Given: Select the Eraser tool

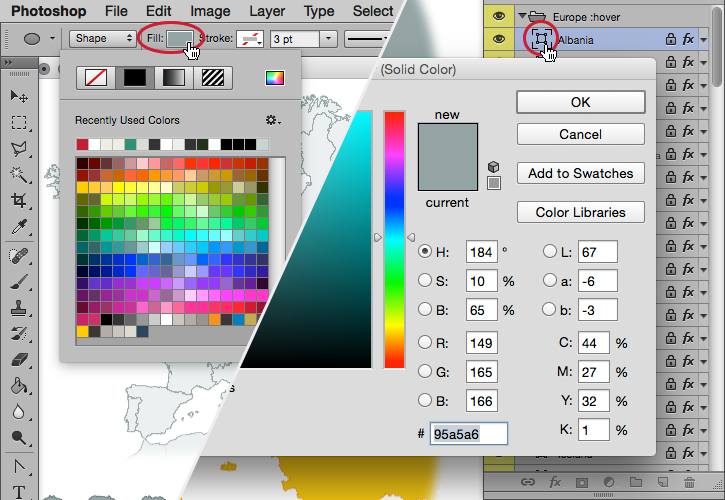Looking at the screenshot, I should pyautogui.click(x=19, y=359).
